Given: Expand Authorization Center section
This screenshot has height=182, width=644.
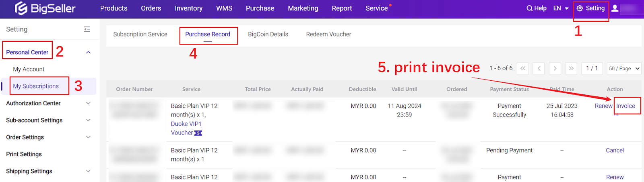Looking at the screenshot, I should coord(88,103).
